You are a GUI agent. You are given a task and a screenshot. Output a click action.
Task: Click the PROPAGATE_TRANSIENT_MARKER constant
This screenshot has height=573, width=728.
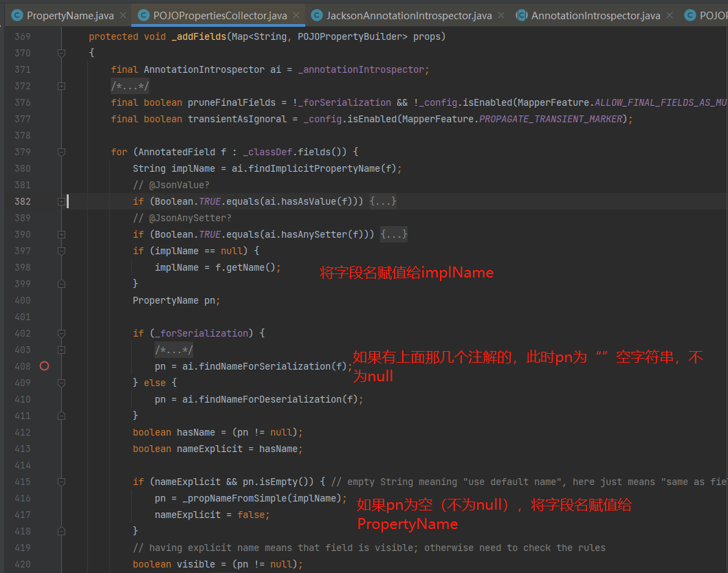click(551, 120)
